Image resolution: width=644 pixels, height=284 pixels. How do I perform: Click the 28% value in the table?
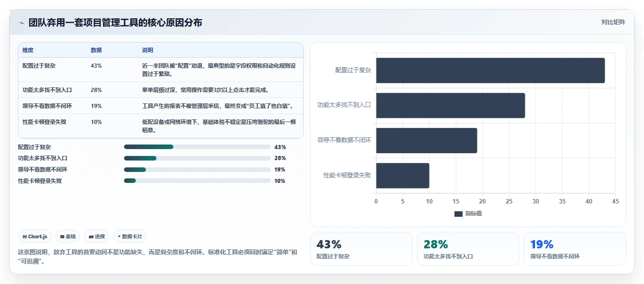[x=96, y=90]
